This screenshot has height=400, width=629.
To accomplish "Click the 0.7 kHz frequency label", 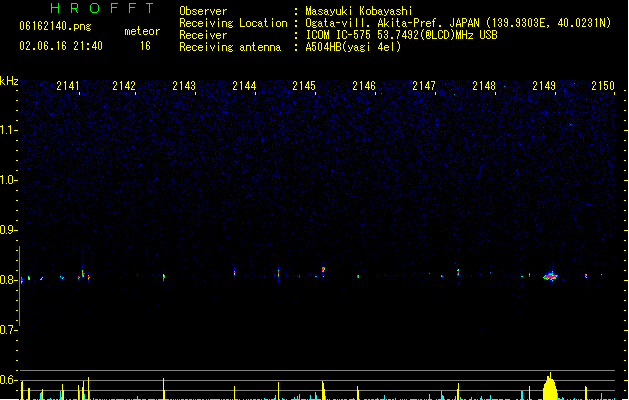I will click(7, 330).
